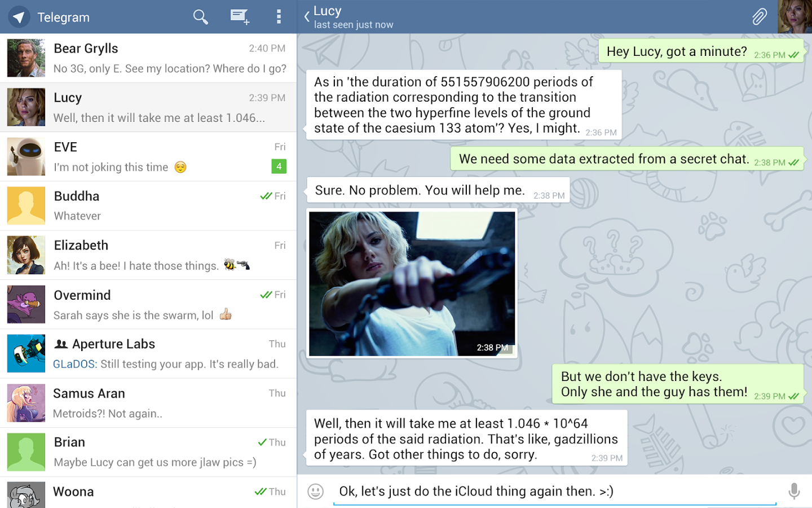Go back using the chevron beside Lucy
The width and height of the screenshot is (812, 508).
(x=307, y=17)
